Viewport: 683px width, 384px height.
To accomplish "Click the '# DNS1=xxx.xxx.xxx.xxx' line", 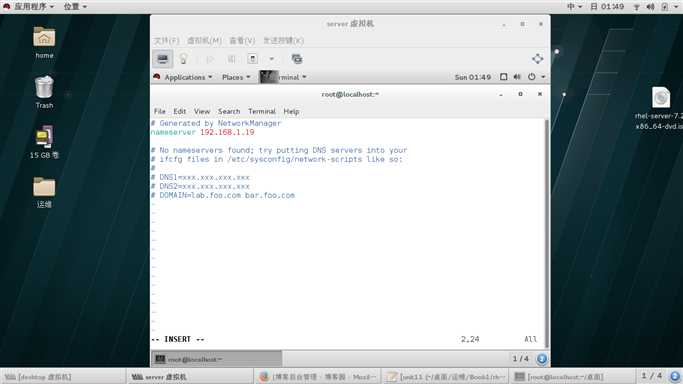I will tap(200, 177).
